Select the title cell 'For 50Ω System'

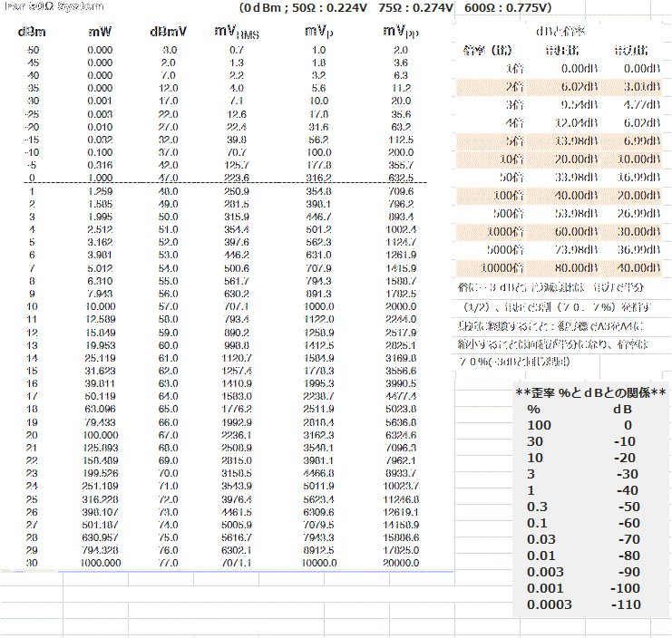tap(54, 6)
